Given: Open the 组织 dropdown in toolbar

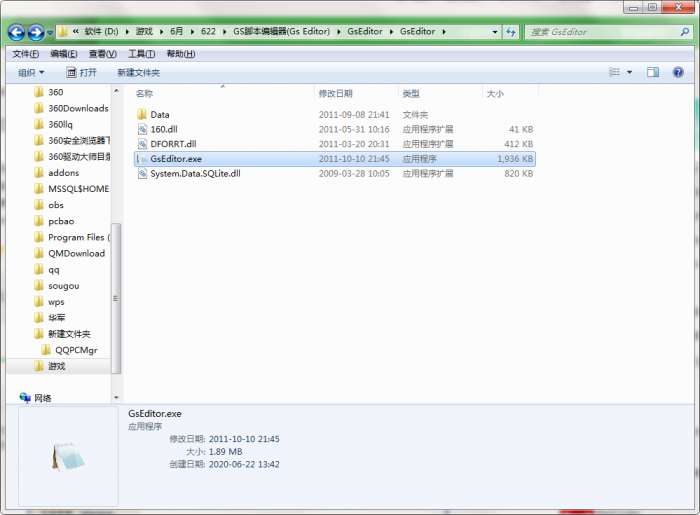Looking at the screenshot, I should (x=31, y=72).
